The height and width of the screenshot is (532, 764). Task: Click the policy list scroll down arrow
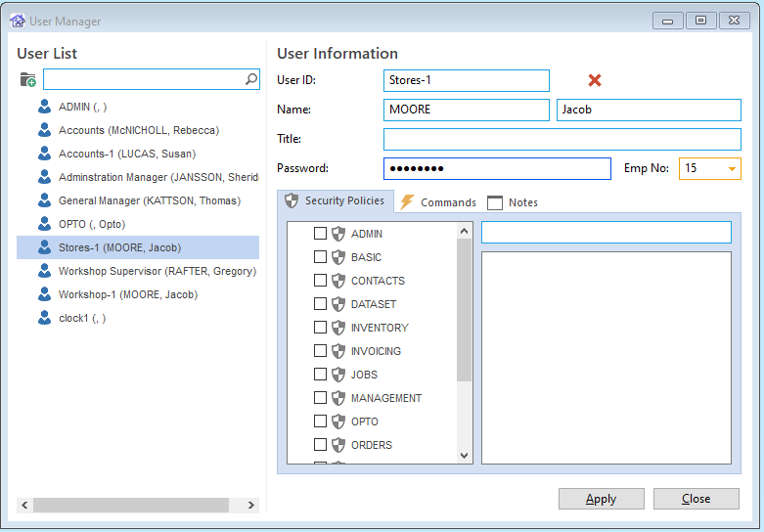tap(464, 456)
